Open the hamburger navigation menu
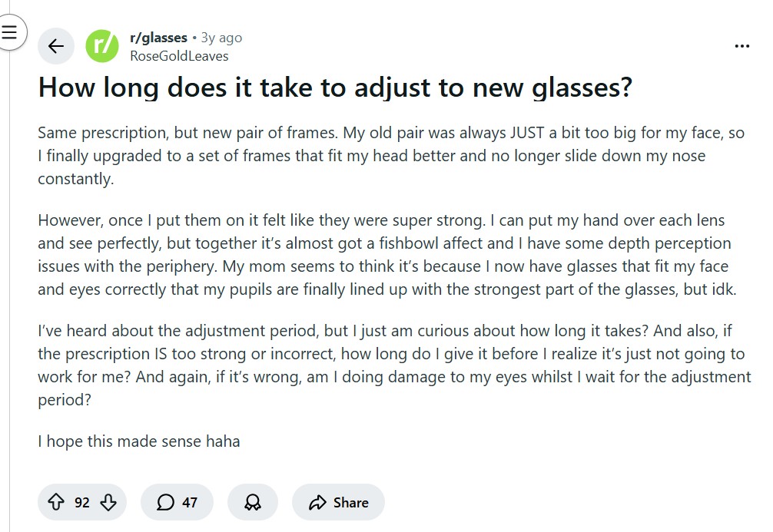This screenshot has width=773, height=532. coord(10,32)
